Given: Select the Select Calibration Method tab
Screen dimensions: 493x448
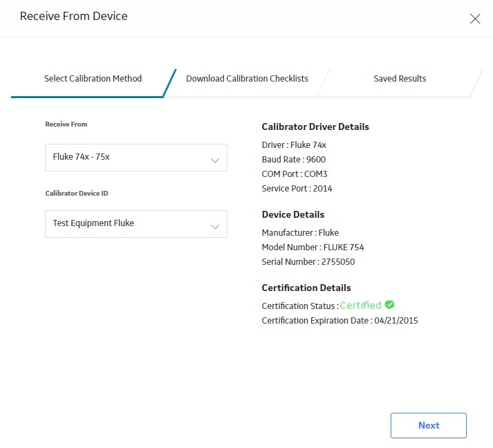Looking at the screenshot, I should tap(93, 79).
